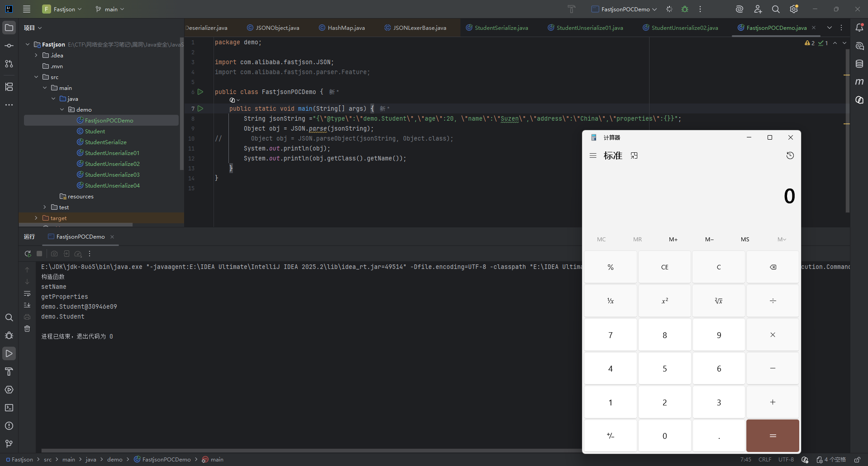
Task: Toggle the Run tool window button
Action: click(9, 353)
